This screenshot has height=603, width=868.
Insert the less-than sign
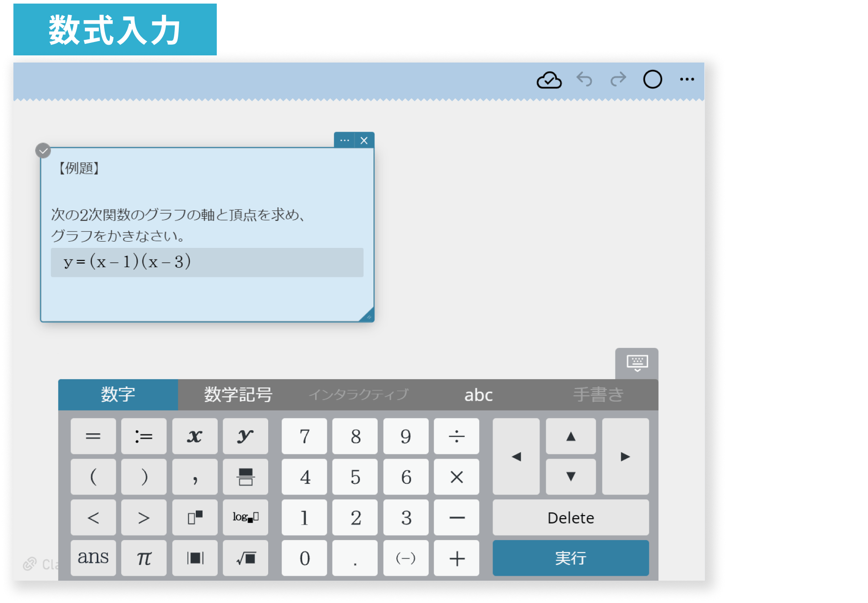pyautogui.click(x=93, y=518)
